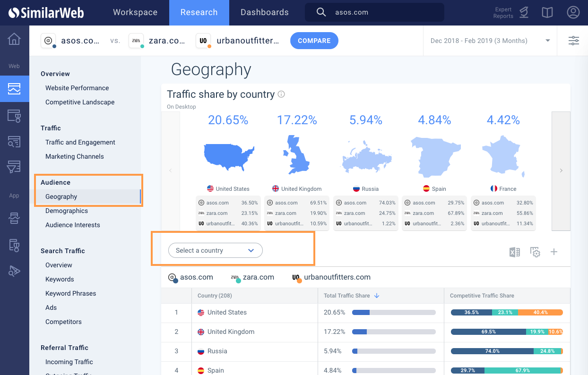This screenshot has height=375, width=588.
Task: Click the COMPARE button
Action: click(314, 41)
